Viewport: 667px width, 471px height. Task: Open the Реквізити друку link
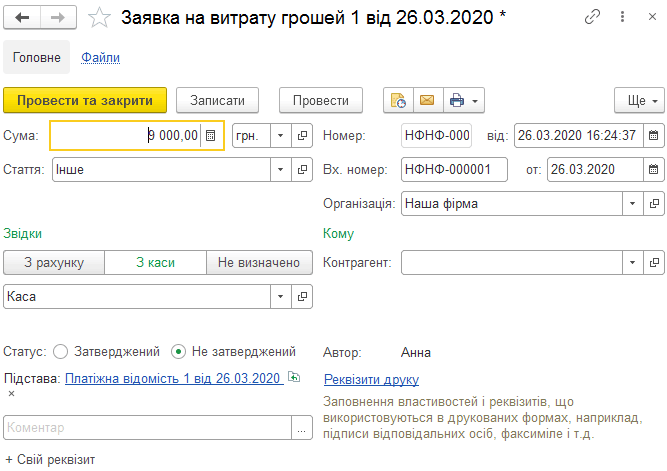371,379
